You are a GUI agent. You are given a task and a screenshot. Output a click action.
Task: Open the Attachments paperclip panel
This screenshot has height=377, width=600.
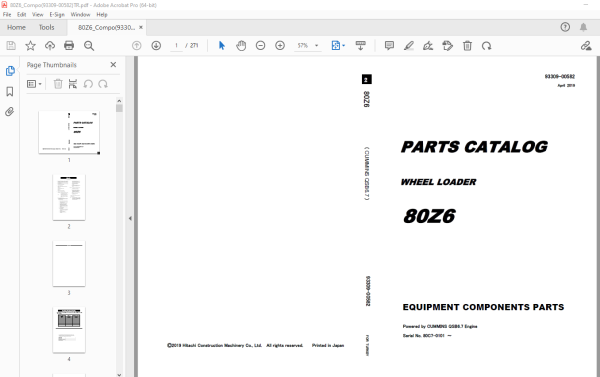point(10,111)
